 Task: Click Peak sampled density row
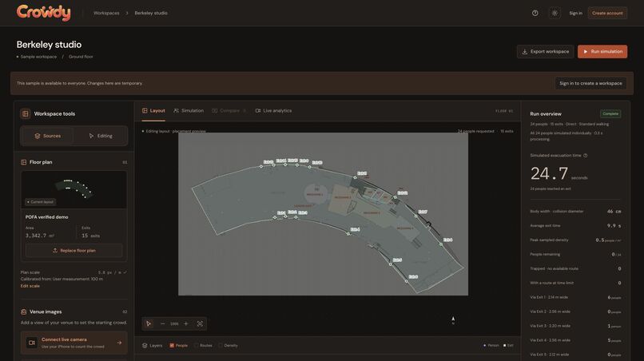coord(575,240)
